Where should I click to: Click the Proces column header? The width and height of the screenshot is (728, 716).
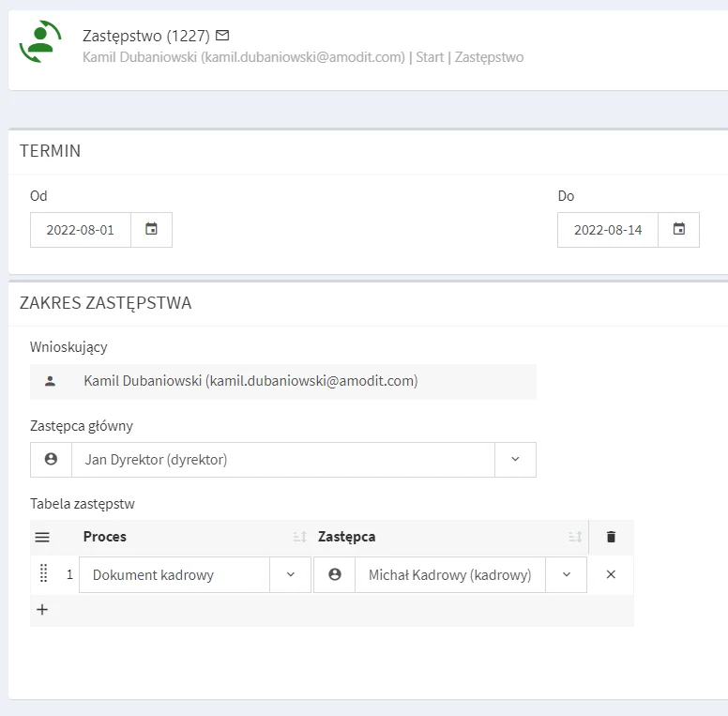[x=105, y=537]
